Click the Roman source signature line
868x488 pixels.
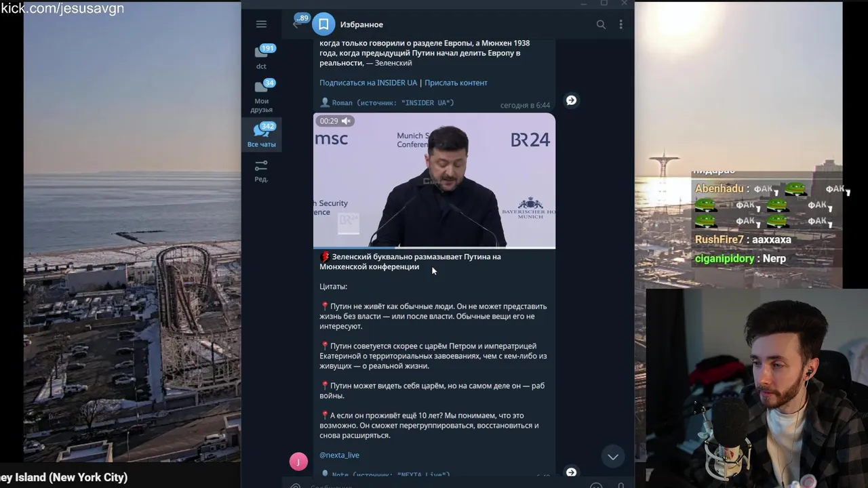pyautogui.click(x=387, y=103)
